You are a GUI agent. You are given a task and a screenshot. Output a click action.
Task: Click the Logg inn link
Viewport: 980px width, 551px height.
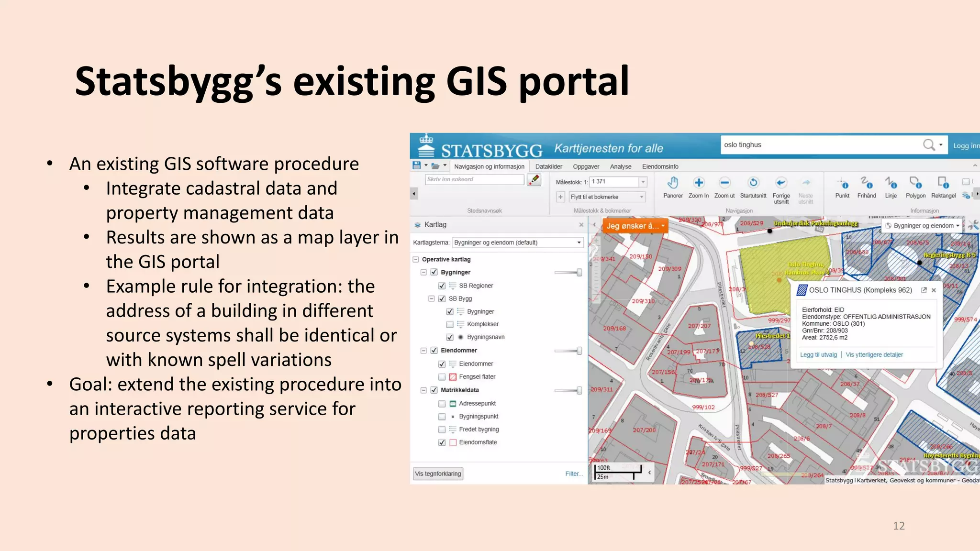pyautogui.click(x=966, y=145)
